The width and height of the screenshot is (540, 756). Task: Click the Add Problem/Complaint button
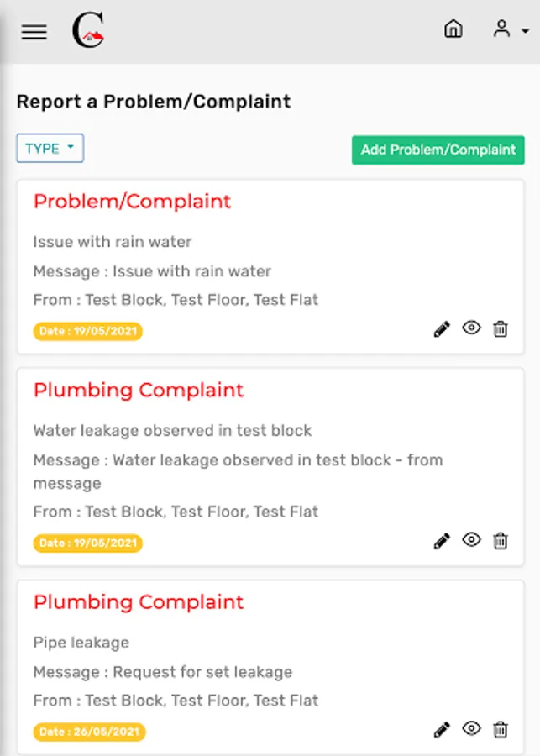pyautogui.click(x=438, y=150)
